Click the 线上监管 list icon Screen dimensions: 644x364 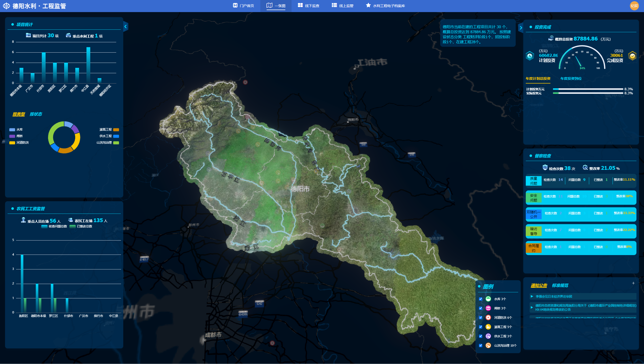(334, 5)
